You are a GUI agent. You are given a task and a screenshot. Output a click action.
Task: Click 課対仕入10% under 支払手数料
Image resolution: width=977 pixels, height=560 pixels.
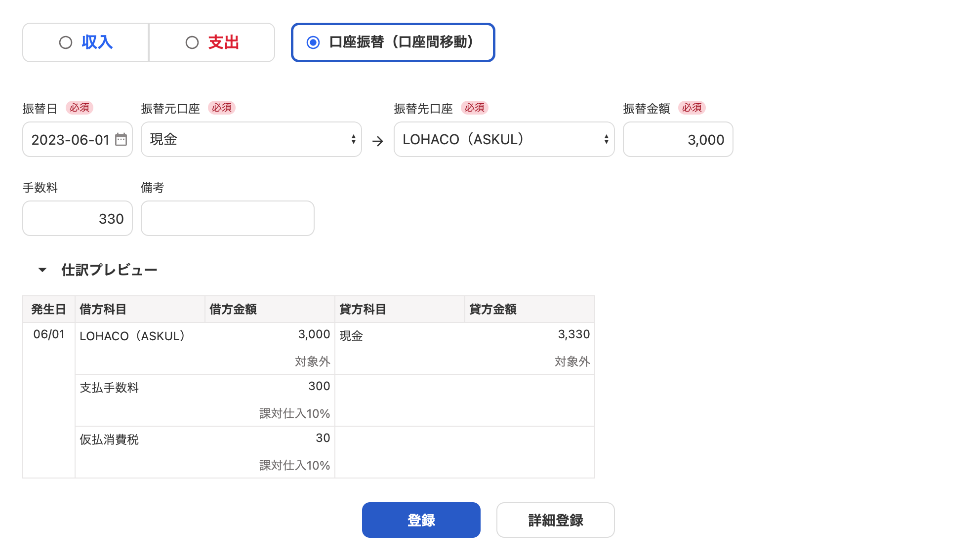point(295,413)
